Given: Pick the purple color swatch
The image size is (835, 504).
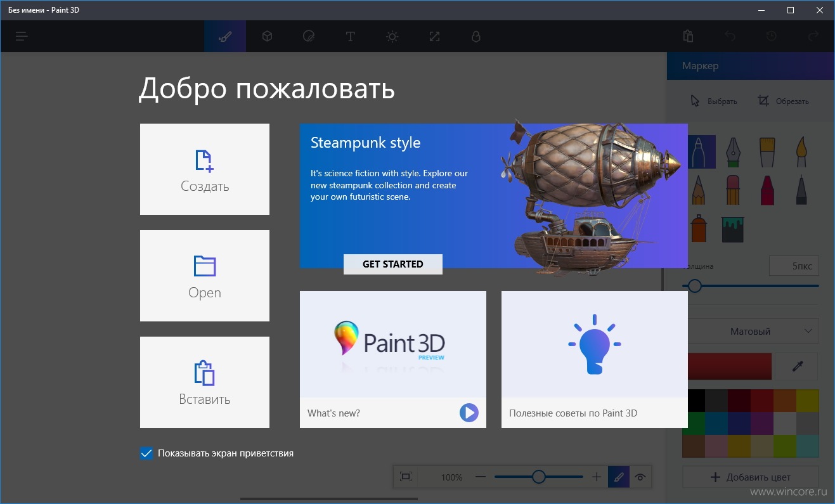Looking at the screenshot, I should coord(762,423).
